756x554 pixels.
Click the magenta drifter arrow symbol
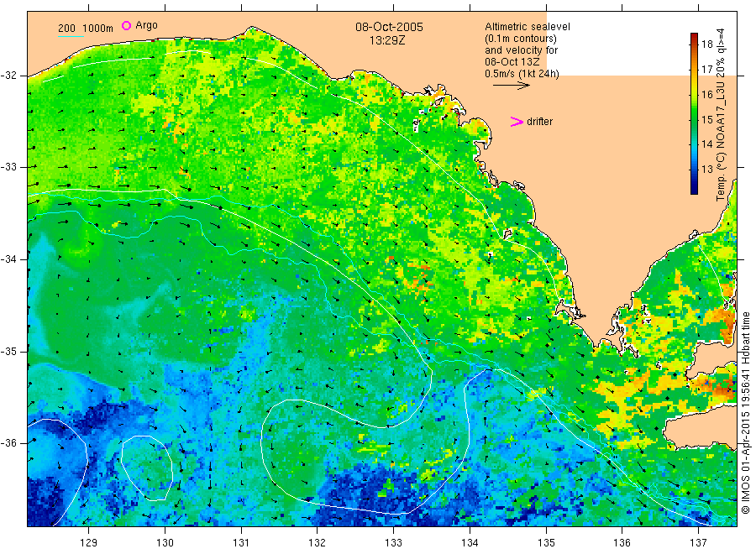(x=517, y=122)
